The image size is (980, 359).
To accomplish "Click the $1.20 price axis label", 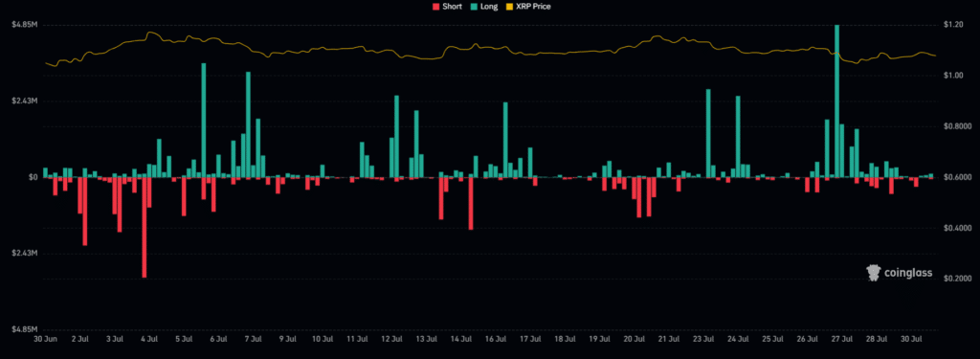I will point(951,25).
